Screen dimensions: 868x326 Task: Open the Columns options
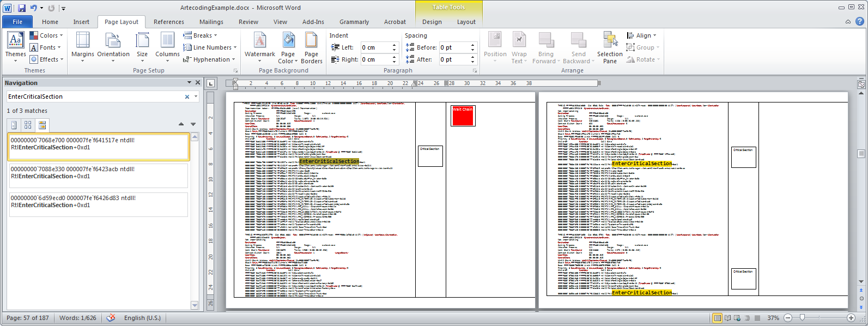[x=167, y=46]
